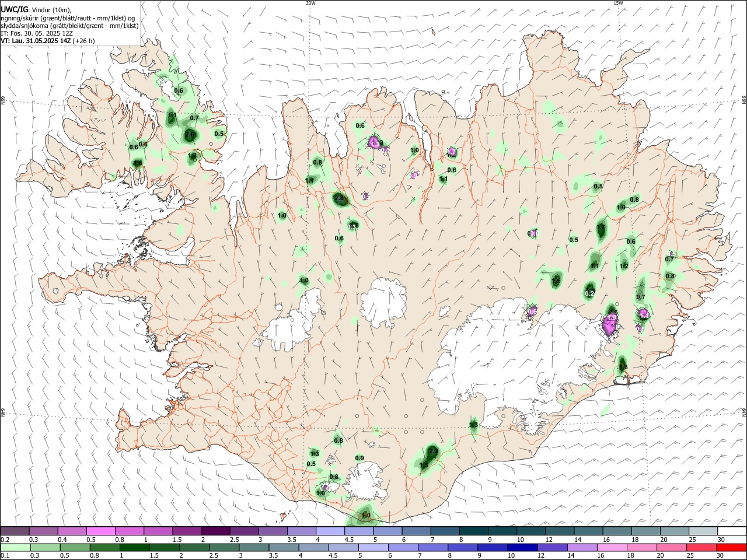
Task: Pick the bright magenta 0.5 swatch in upper scale
Action: click(x=100, y=531)
